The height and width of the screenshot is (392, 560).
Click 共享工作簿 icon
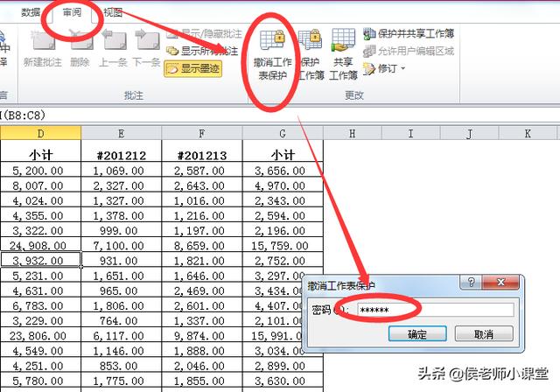click(343, 39)
